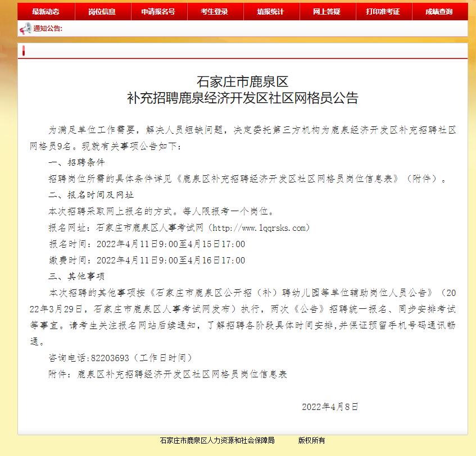Click footer text 石家庄市鹿泉区人力资源和社会保障局
Image resolution: width=476 pixels, height=456 pixels.
tap(217, 440)
